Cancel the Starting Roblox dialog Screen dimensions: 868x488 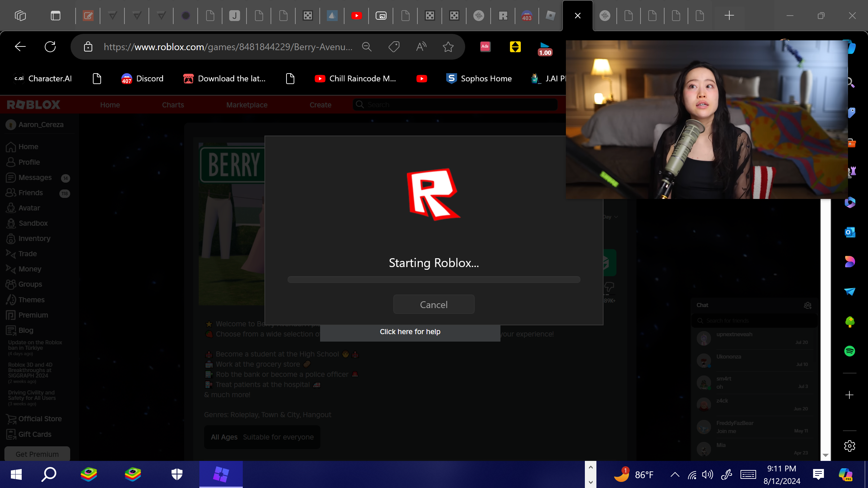[x=434, y=304]
